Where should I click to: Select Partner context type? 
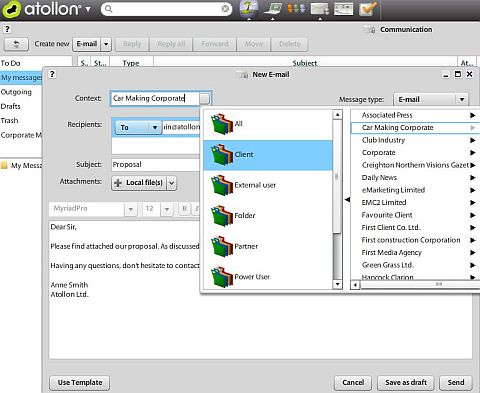267,247
